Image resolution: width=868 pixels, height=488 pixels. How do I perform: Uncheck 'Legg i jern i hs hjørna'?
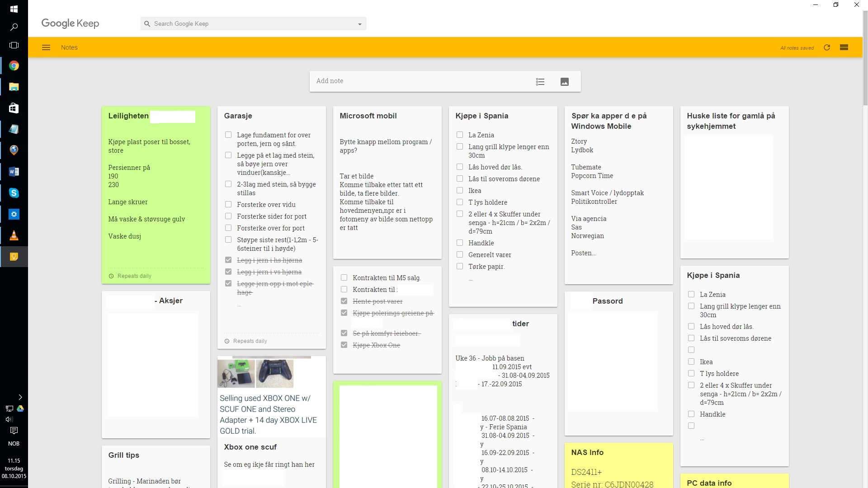228,260
